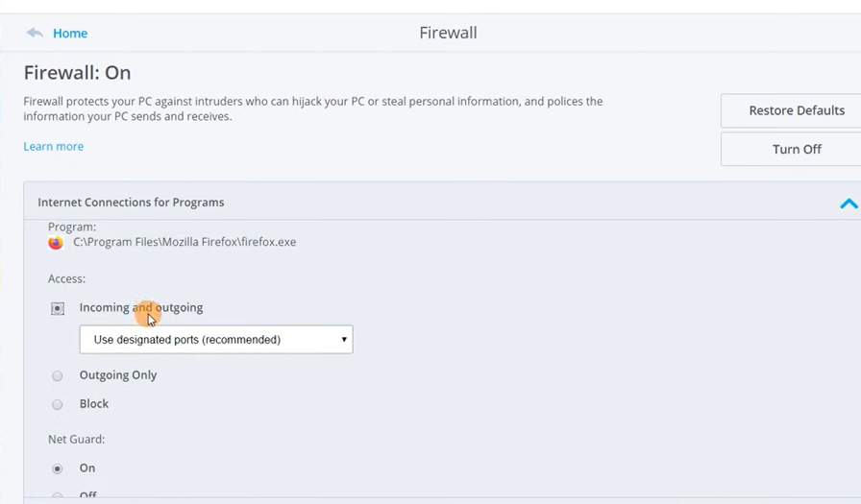Click the Incoming and outgoing label text
Viewport: 861px width, 504px height.
pyautogui.click(x=141, y=307)
